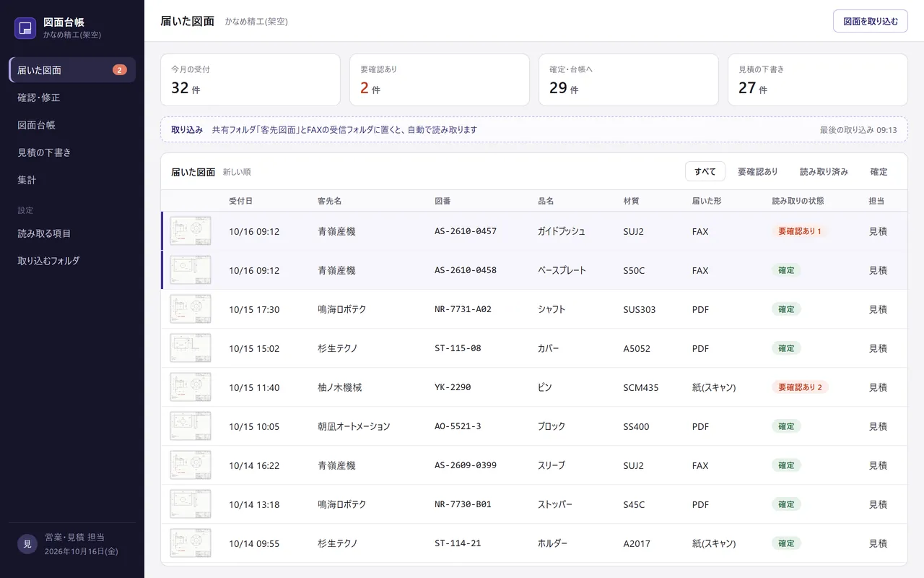Click the 新しい順 sort label
The height and width of the screenshot is (578, 924).
click(x=237, y=172)
